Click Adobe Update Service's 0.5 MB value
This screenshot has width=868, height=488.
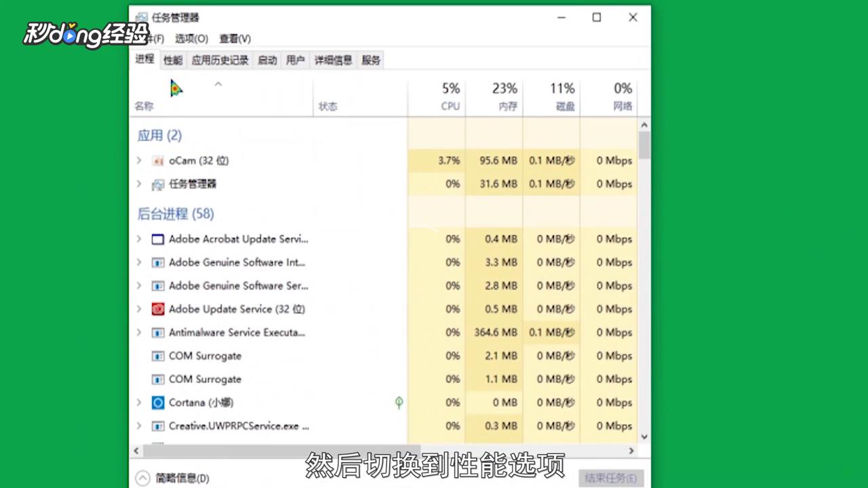pos(501,309)
